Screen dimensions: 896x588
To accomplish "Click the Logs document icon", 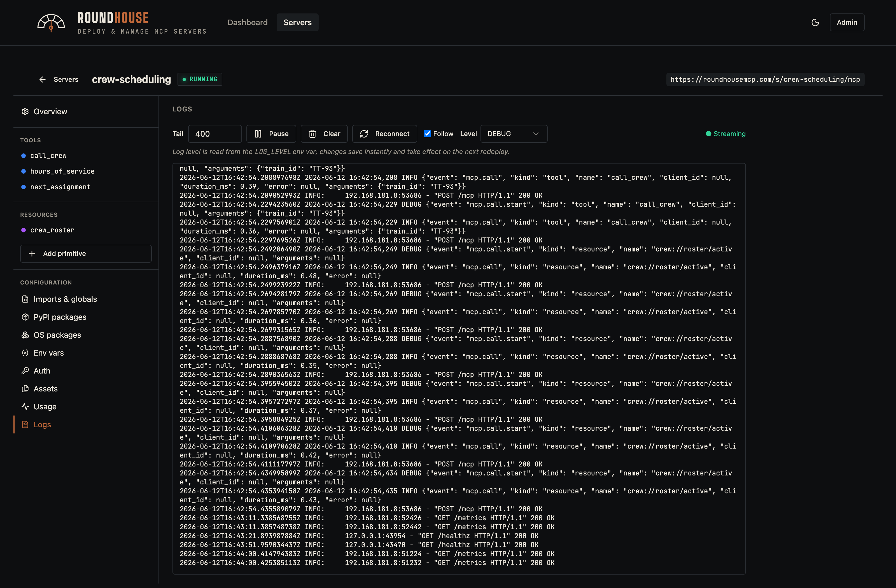I will (x=25, y=424).
